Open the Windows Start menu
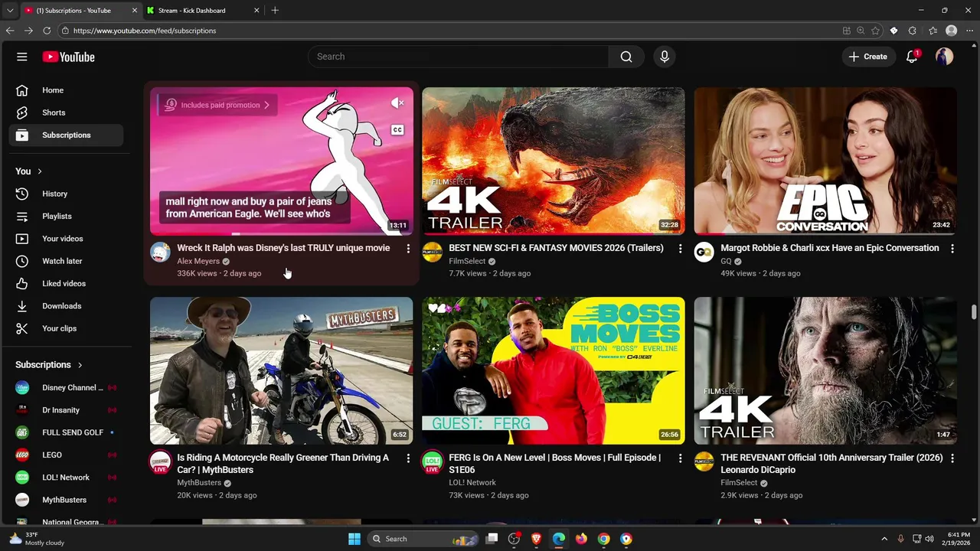The image size is (980, 551). click(354, 539)
